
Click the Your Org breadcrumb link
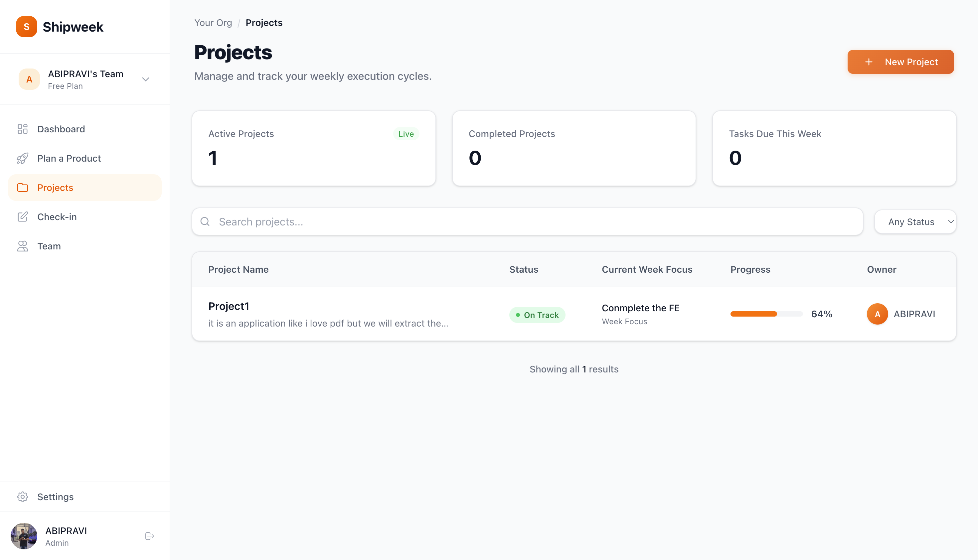pos(213,23)
